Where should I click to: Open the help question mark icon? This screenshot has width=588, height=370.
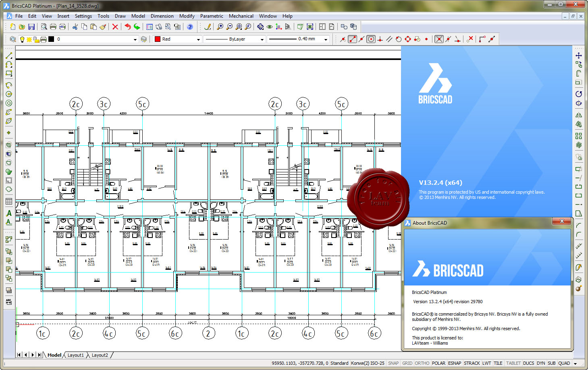190,27
